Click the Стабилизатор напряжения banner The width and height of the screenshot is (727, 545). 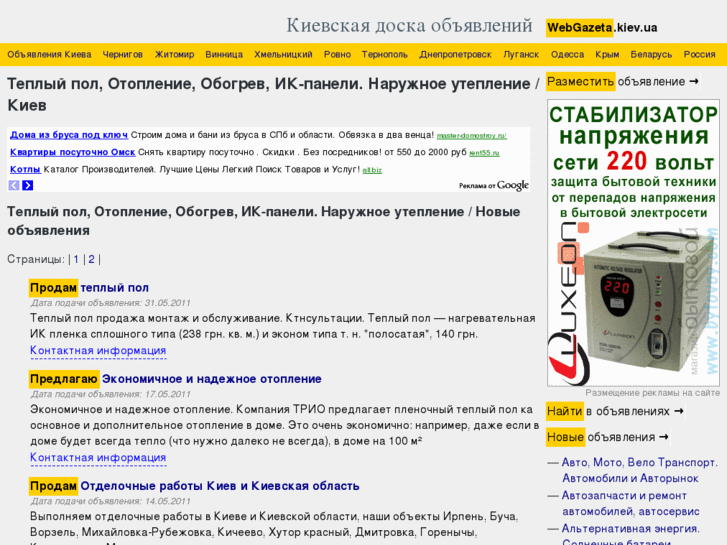point(633,243)
